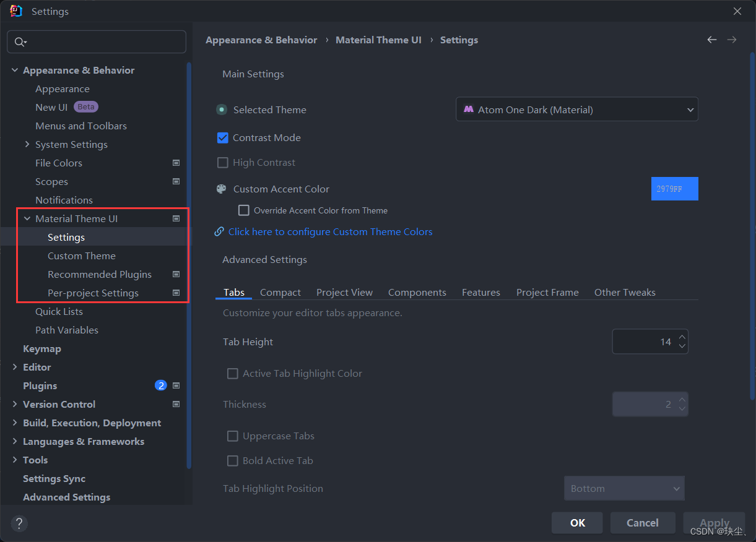Switch to the Tabs tab
Viewport: 756px width, 542px height.
pos(234,292)
